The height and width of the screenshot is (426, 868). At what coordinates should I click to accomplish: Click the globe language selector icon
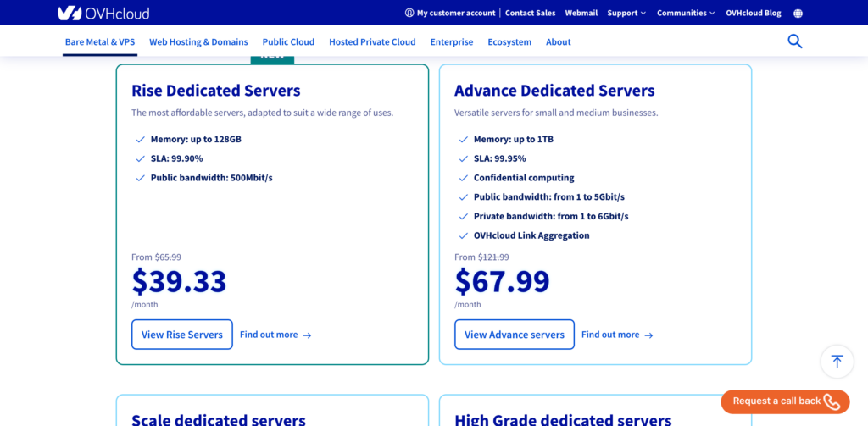pyautogui.click(x=798, y=14)
